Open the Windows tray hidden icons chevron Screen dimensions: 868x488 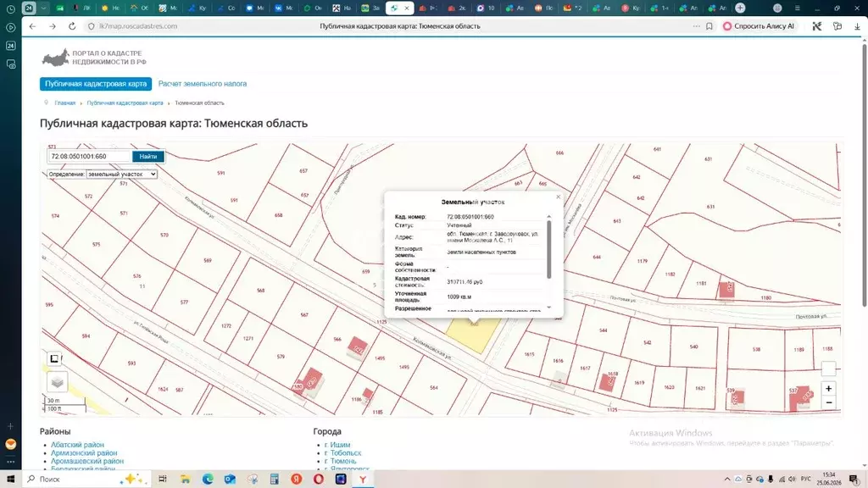coord(726,480)
